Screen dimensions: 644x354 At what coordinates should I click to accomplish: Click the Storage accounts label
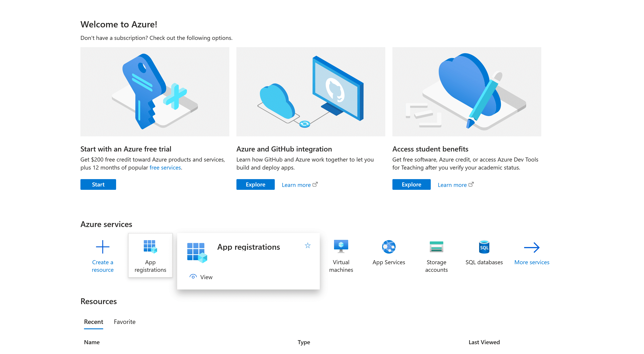436,266
